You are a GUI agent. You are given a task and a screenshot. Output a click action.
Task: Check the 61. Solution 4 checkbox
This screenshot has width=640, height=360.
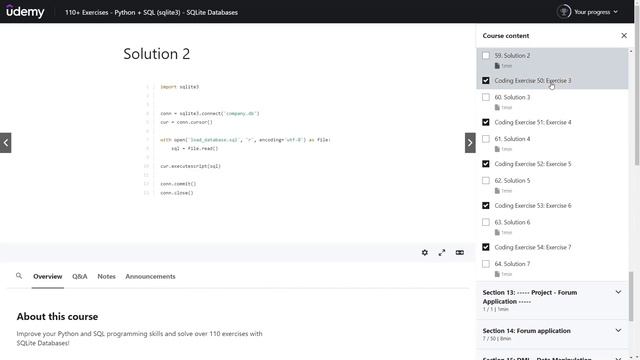[x=486, y=139]
